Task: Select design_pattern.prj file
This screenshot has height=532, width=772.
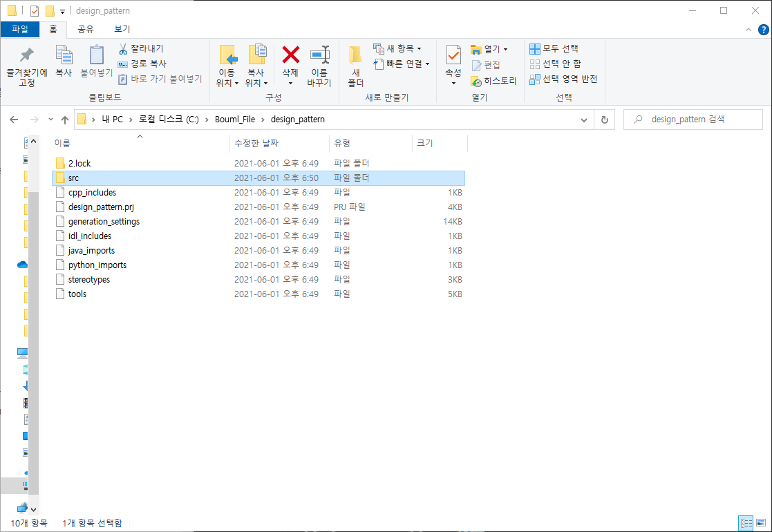Action: [x=258, y=207]
